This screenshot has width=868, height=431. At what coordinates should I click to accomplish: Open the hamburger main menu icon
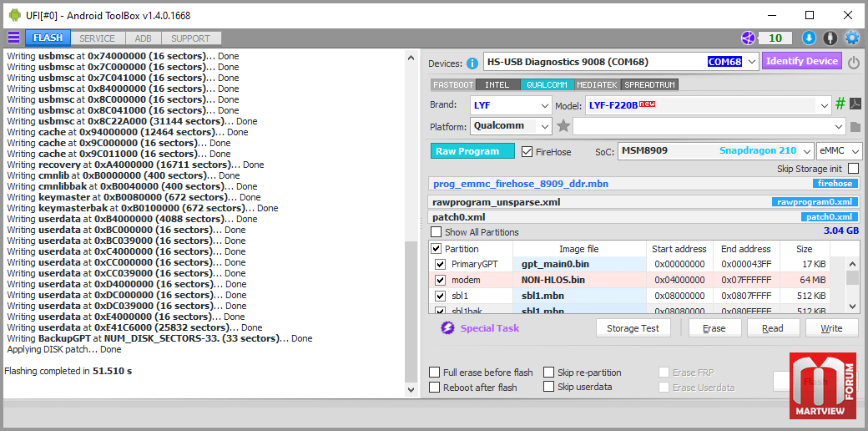pos(13,38)
